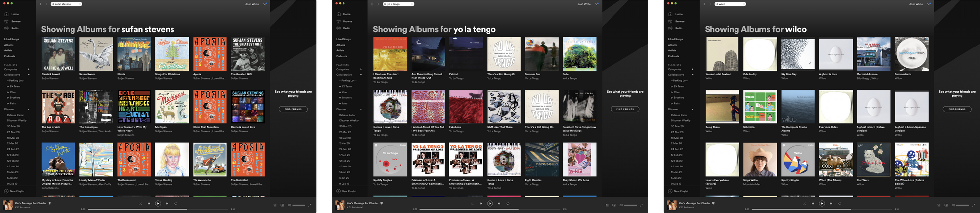
Task: Open Liked Songs in the wilco window
Action: point(675,39)
